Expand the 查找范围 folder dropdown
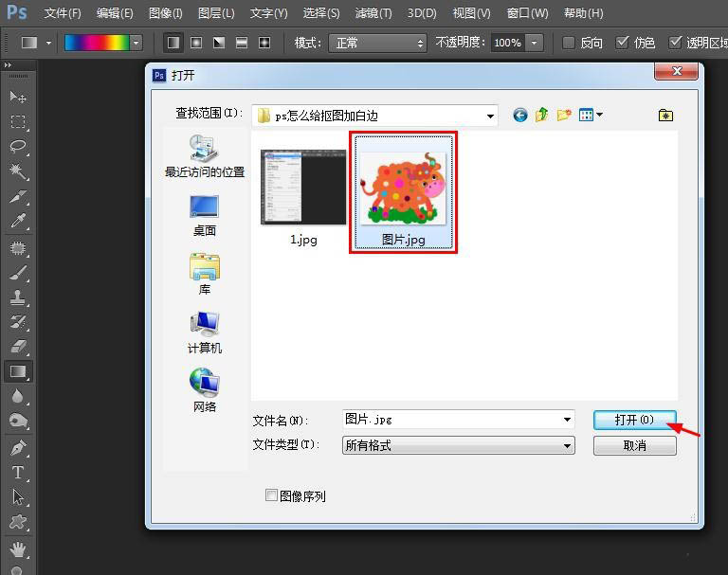The height and width of the screenshot is (575, 728). pos(490,116)
